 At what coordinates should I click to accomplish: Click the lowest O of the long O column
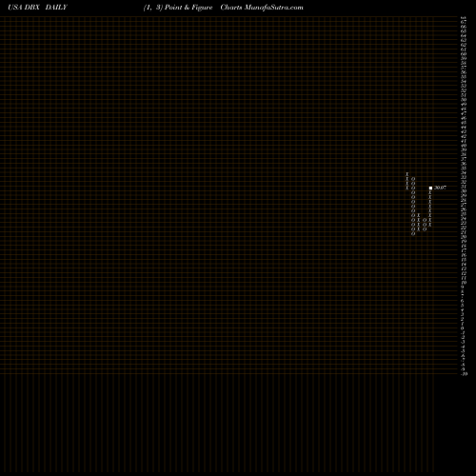pyautogui.click(x=413, y=234)
